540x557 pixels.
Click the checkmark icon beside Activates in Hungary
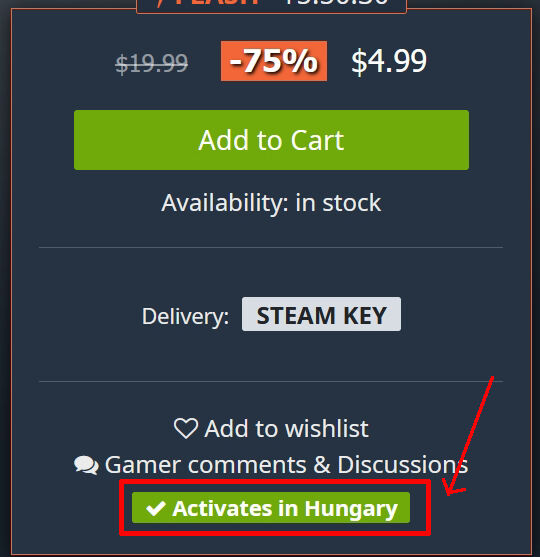click(156, 509)
